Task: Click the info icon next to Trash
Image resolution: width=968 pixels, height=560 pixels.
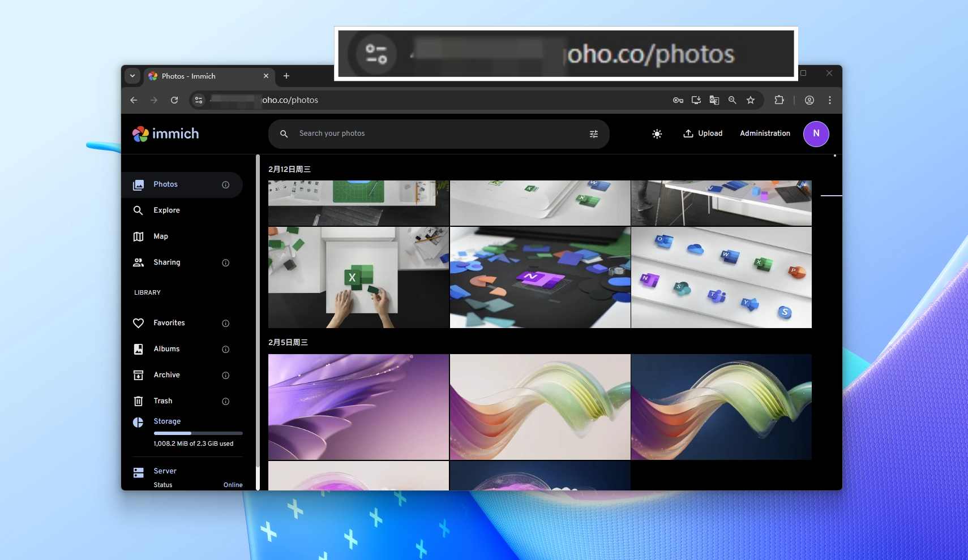Action: coord(226,402)
